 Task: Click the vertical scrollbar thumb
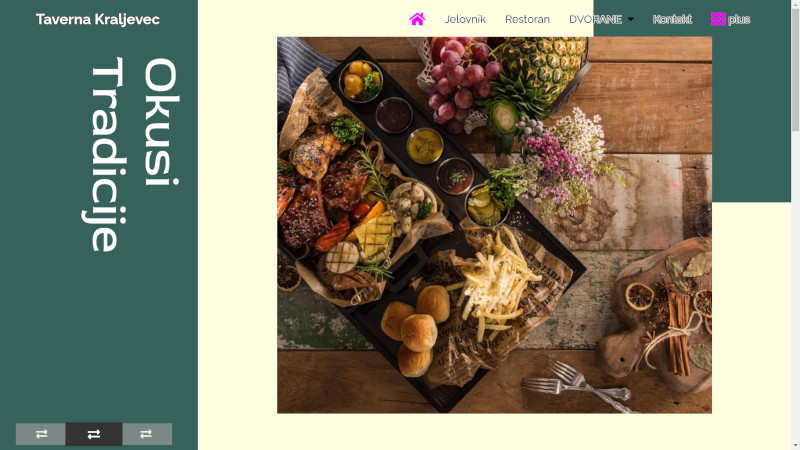coord(795,69)
